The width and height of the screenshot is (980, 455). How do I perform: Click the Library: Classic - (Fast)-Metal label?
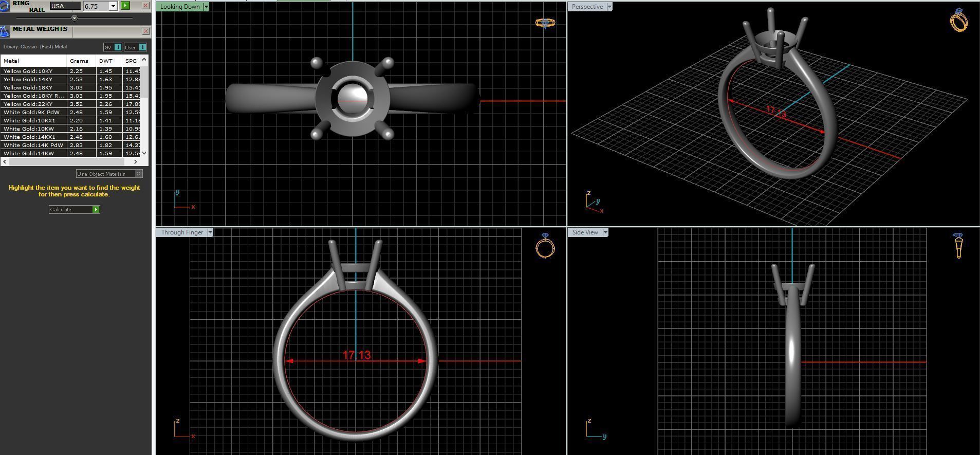[x=35, y=47]
